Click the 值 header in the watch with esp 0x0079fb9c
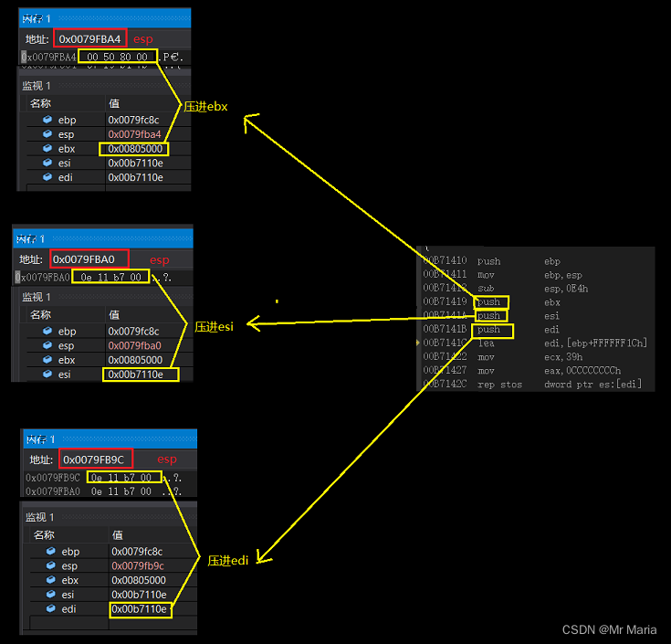Viewport: 671px width, 644px height. [x=117, y=534]
